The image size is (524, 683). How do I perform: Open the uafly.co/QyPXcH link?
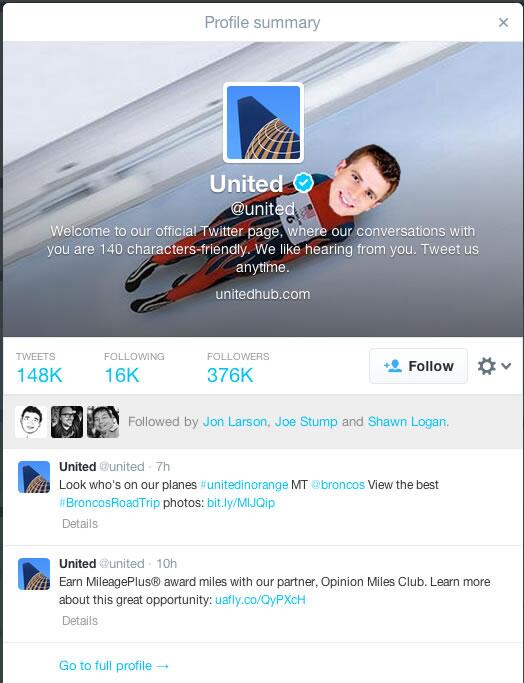point(260,600)
